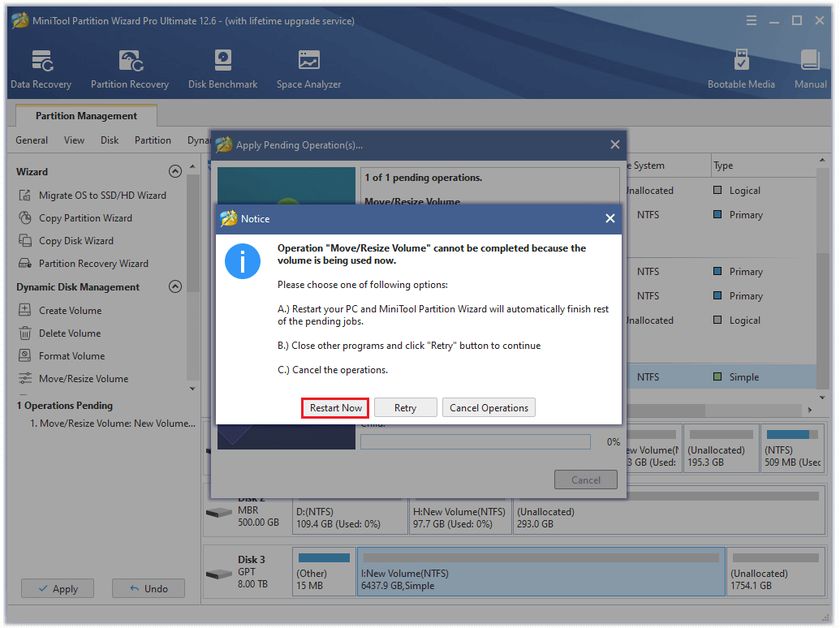Click the Format Volume icon
Screen dimensions: 840x628
(x=24, y=355)
